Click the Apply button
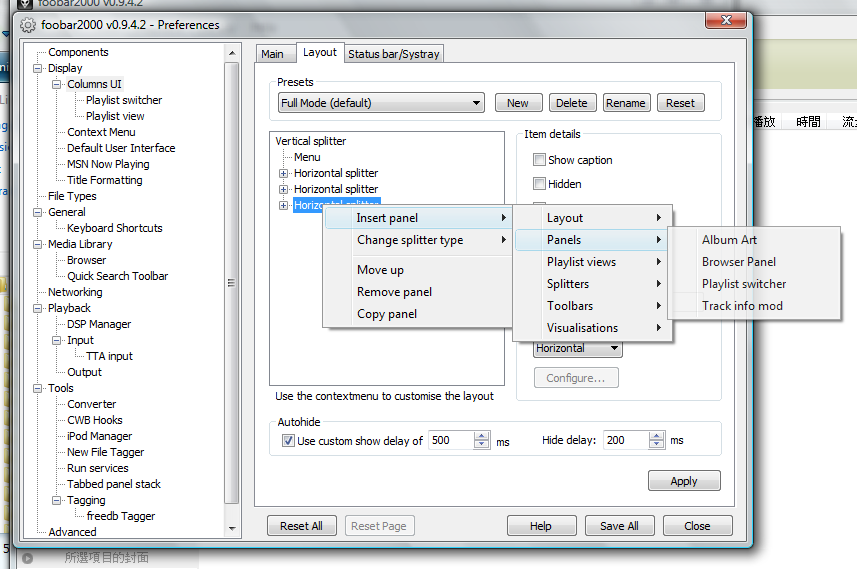 point(684,481)
